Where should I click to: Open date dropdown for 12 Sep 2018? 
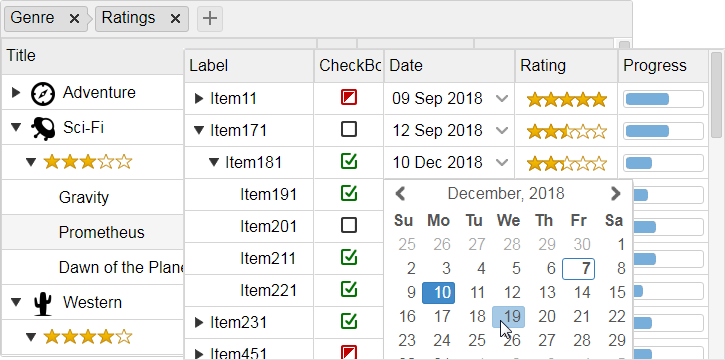click(x=502, y=131)
